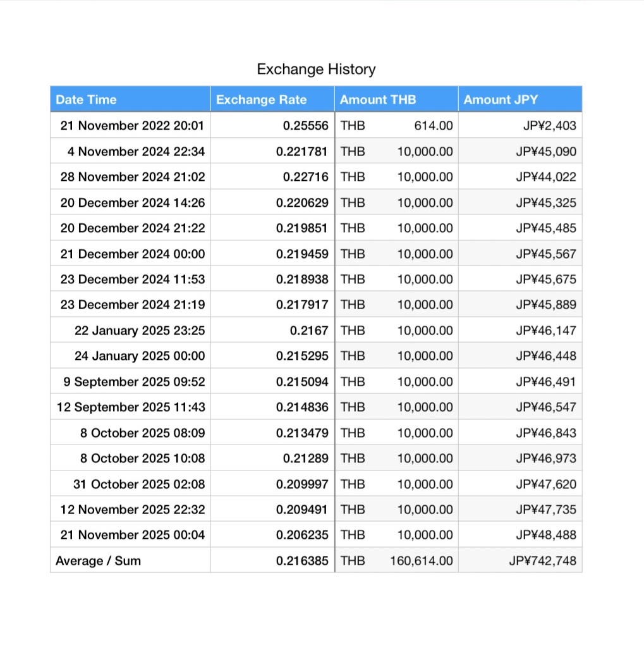Select the 4 November 2024 22:34 cell
The height and width of the screenshot is (645, 644).
[x=130, y=151]
